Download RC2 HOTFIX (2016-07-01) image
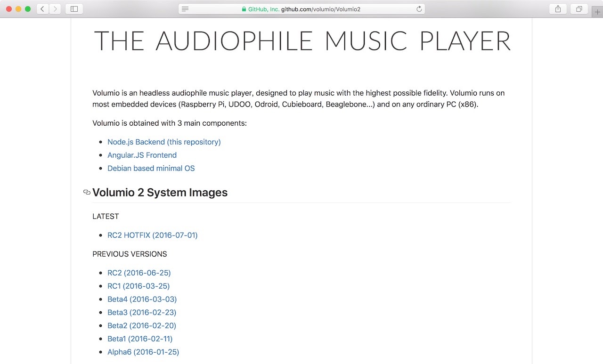The image size is (603, 364). tap(152, 235)
